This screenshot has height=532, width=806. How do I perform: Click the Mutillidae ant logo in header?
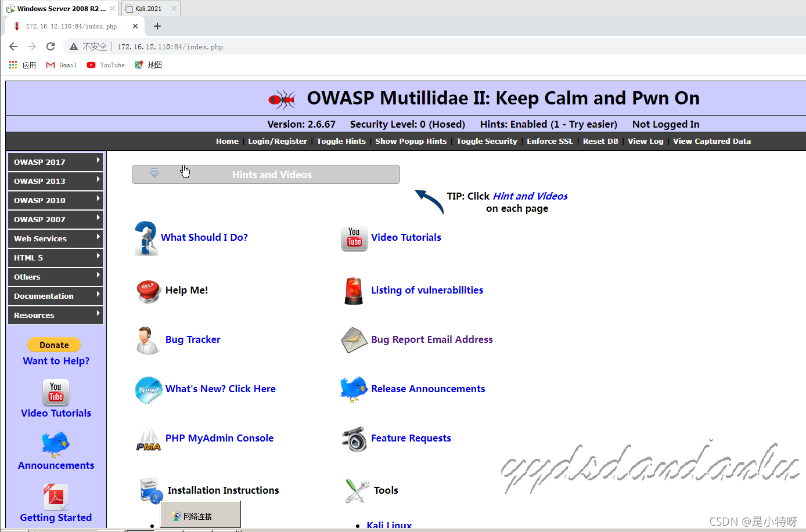coord(282,100)
